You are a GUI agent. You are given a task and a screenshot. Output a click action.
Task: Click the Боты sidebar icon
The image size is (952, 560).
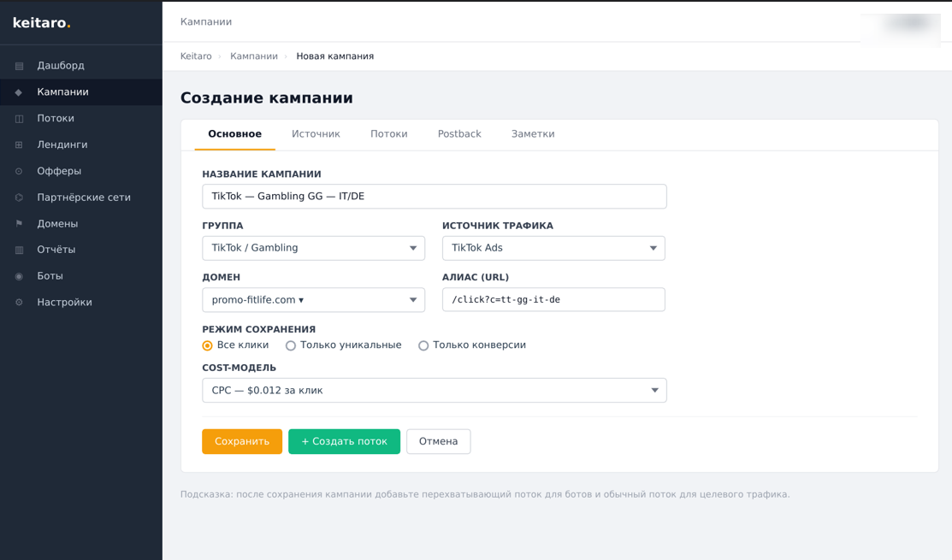pos(19,276)
